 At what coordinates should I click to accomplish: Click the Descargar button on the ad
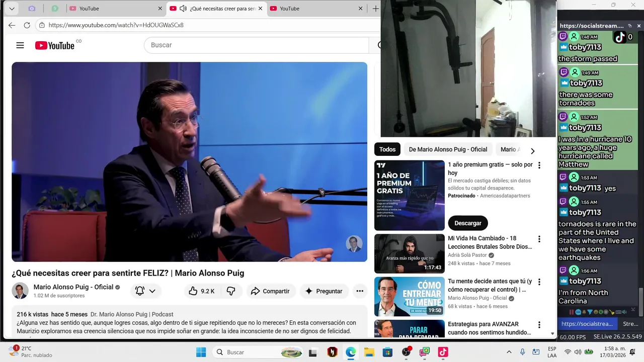(468, 223)
